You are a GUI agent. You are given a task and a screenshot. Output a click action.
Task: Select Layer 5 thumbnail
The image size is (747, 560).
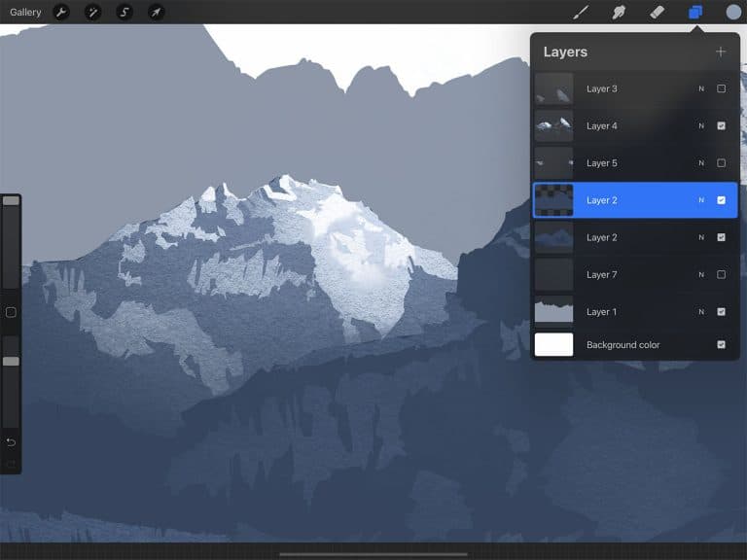click(553, 163)
